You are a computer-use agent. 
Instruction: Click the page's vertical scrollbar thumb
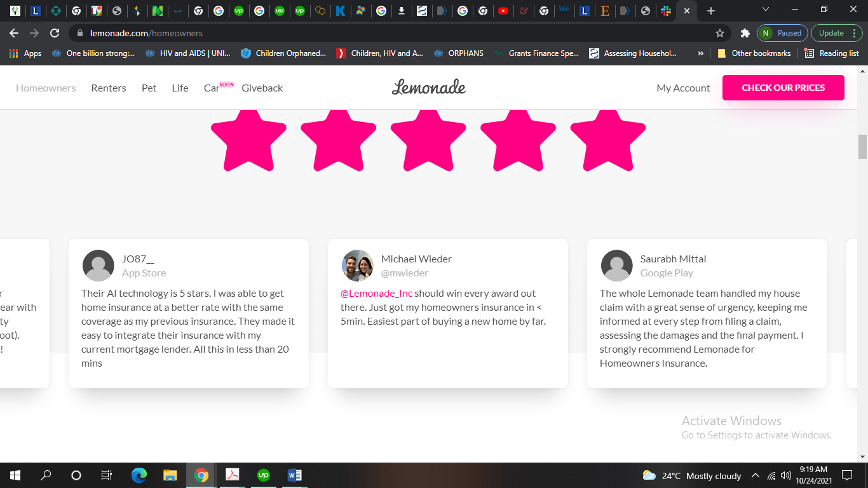tap(862, 147)
